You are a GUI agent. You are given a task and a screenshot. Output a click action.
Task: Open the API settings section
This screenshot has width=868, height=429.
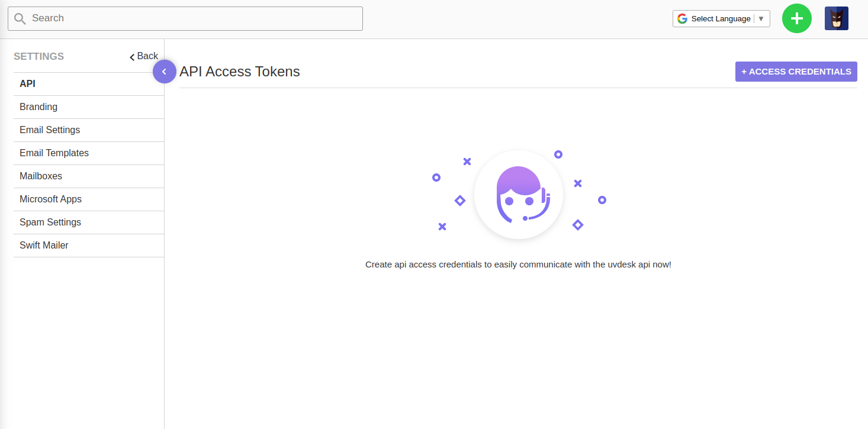coord(89,84)
